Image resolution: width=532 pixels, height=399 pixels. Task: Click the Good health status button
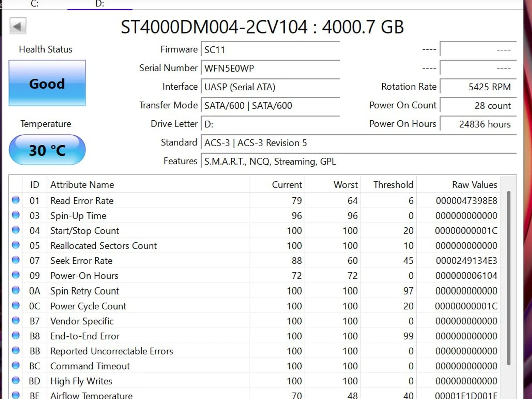click(47, 83)
